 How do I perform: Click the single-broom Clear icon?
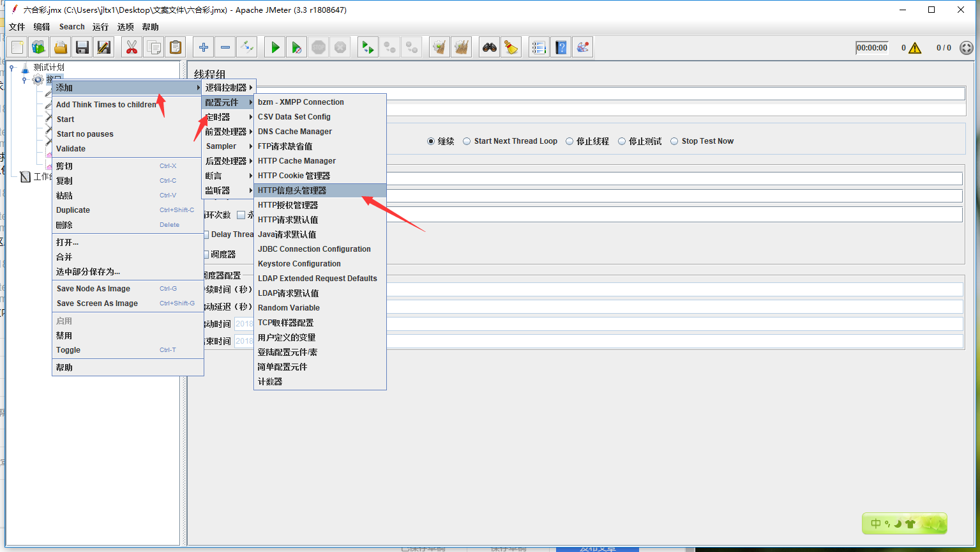pyautogui.click(x=439, y=47)
